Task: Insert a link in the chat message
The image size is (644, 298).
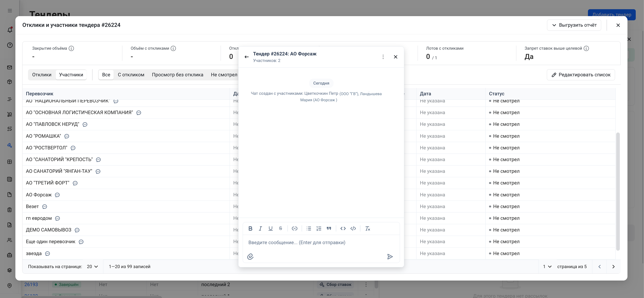Action: (x=295, y=228)
